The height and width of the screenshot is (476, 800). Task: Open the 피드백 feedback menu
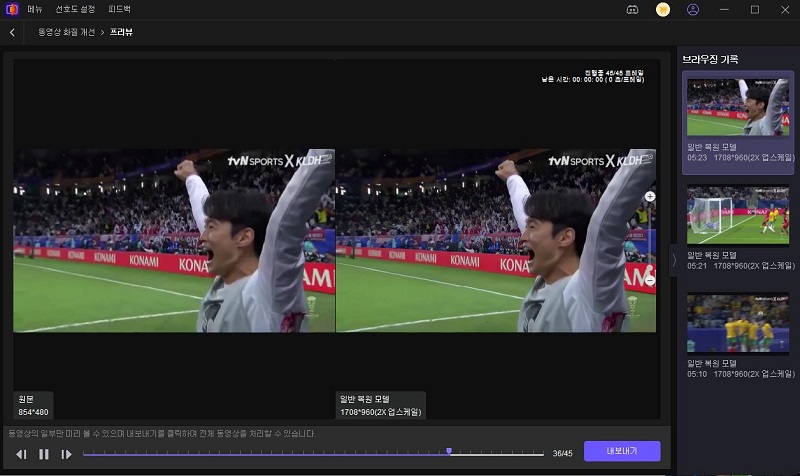click(x=119, y=9)
